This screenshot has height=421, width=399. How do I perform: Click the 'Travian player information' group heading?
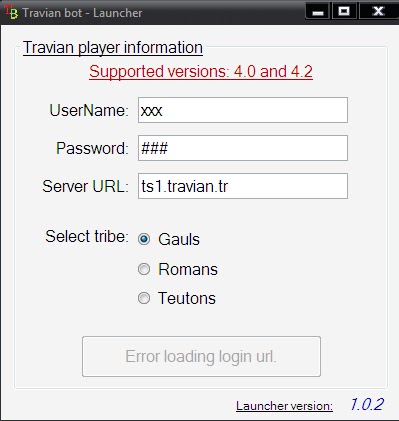pyautogui.click(x=113, y=48)
